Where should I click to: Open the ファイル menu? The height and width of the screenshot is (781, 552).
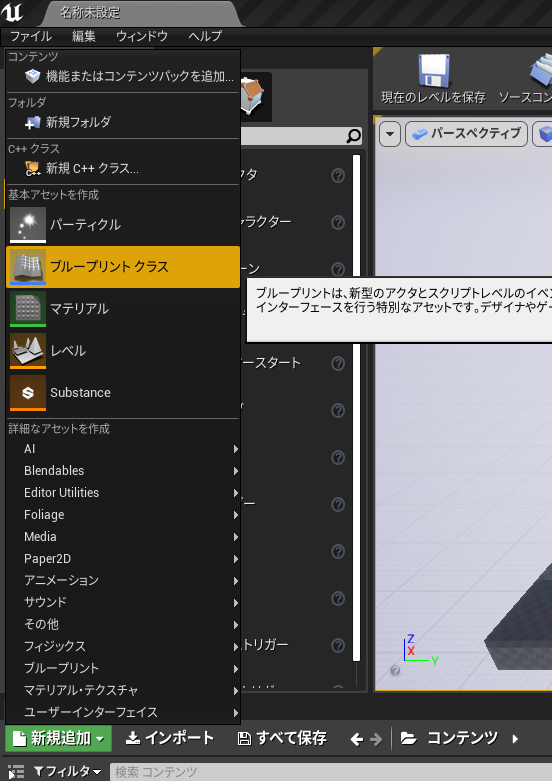pos(31,36)
